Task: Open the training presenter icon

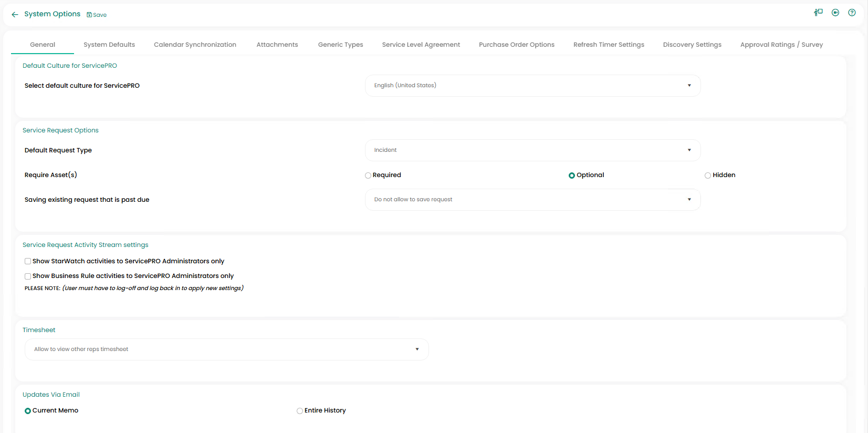Action: pyautogui.click(x=818, y=13)
